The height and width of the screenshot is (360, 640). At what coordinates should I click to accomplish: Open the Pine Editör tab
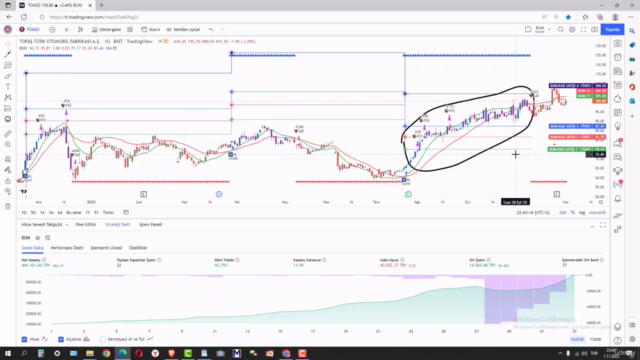[x=86, y=224]
